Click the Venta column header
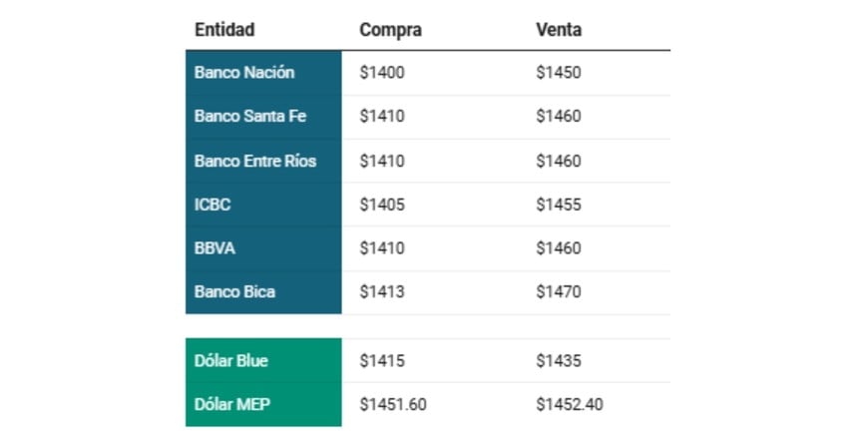The image size is (868, 438). click(x=559, y=30)
